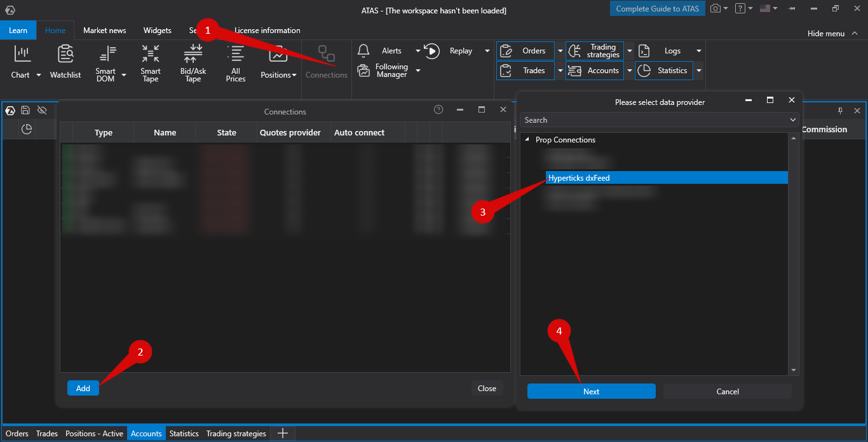Open the Chart tool icon
Viewport: 868px width, 442px height.
[x=22, y=55]
